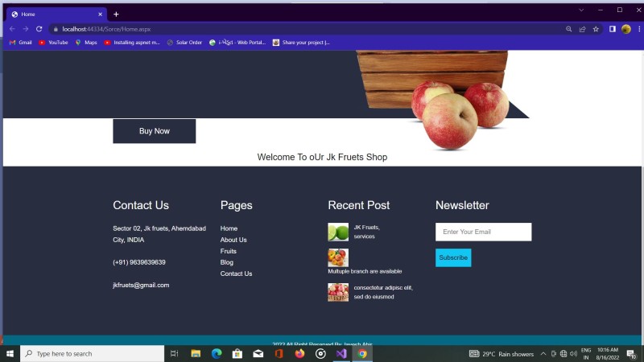Open the Windows Start menu
The height and width of the screenshot is (362, 644).
pyautogui.click(x=10, y=353)
